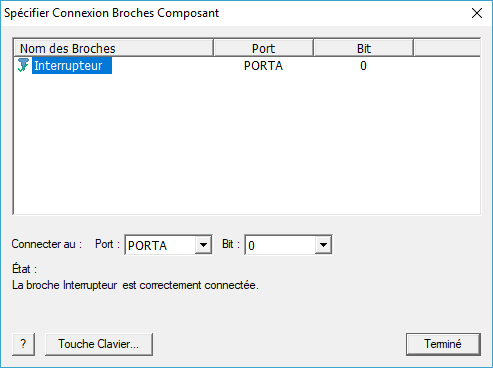Expand the Bit dropdown arrow
The height and width of the screenshot is (368, 493).
point(323,245)
